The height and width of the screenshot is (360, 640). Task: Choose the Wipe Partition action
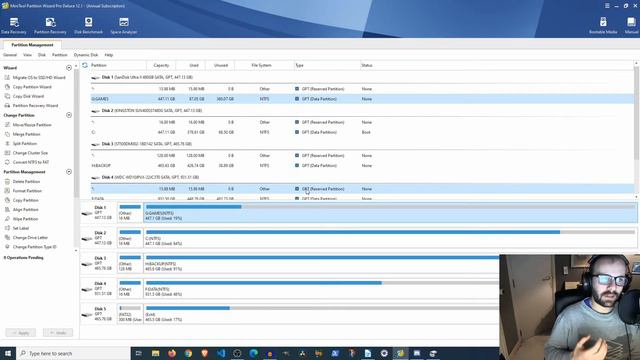pyautogui.click(x=21, y=219)
